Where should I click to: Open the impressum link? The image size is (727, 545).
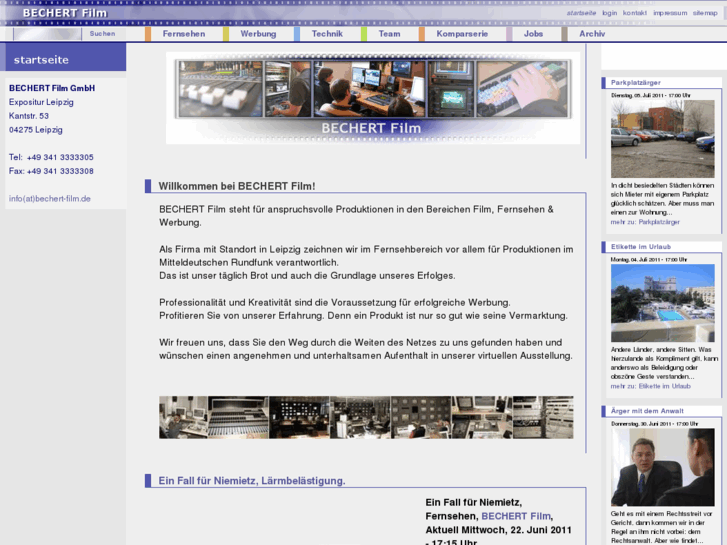click(670, 13)
